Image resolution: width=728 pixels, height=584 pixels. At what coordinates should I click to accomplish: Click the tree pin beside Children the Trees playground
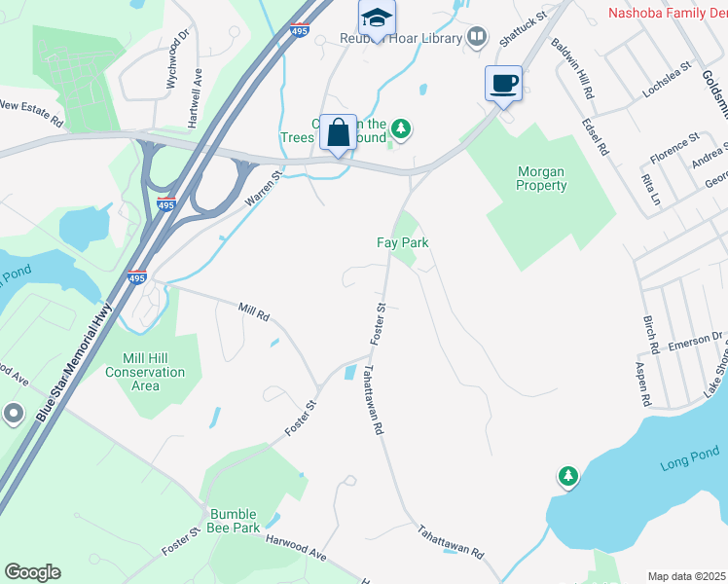coord(401,128)
